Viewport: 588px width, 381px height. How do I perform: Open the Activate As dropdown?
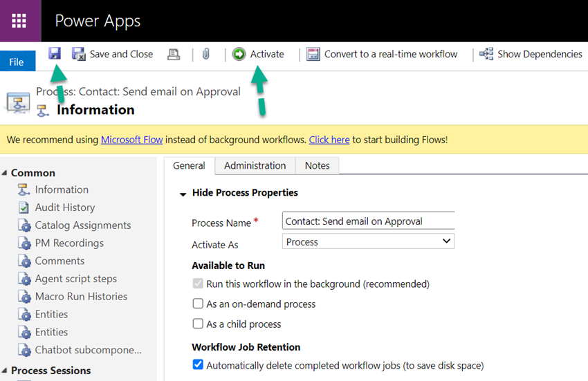[368, 241]
